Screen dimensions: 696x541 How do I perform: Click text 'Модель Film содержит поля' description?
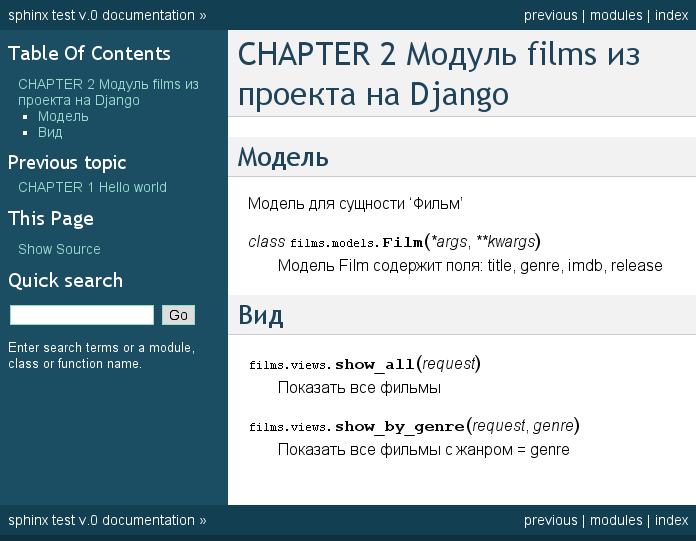click(470, 265)
